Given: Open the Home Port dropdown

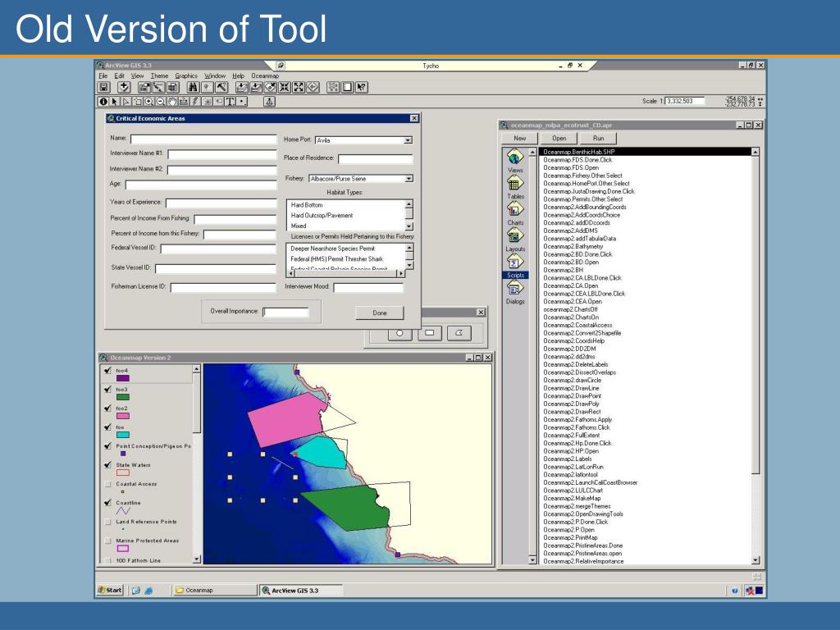Looking at the screenshot, I should click(409, 140).
